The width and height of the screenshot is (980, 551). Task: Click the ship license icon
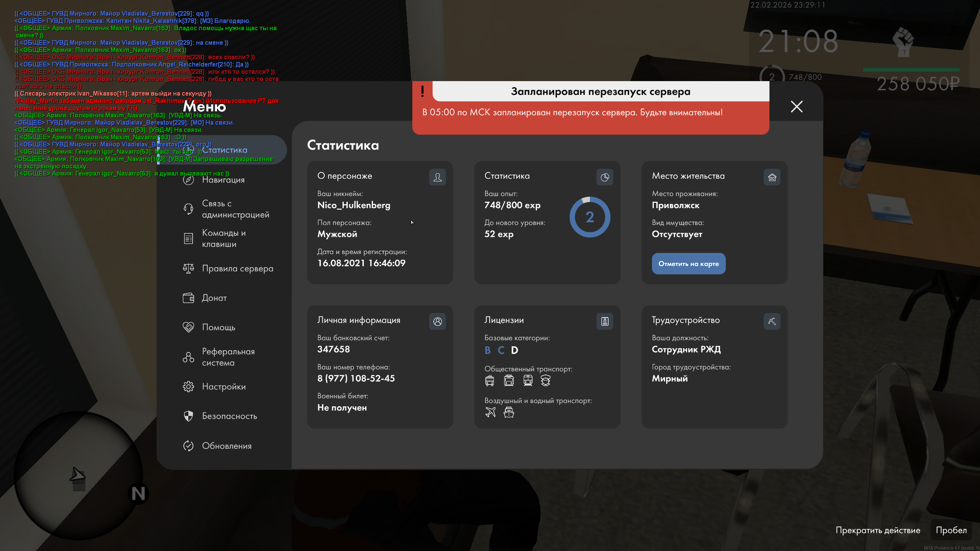tap(509, 412)
